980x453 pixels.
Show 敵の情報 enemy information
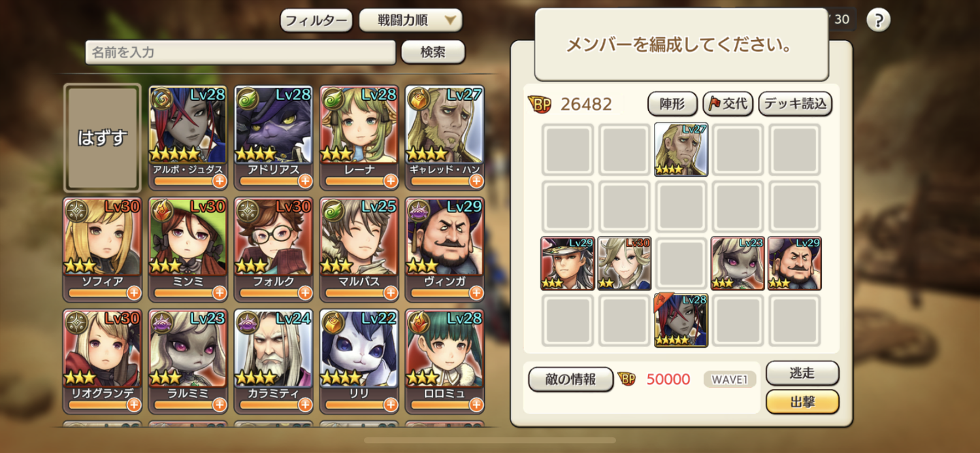(571, 379)
